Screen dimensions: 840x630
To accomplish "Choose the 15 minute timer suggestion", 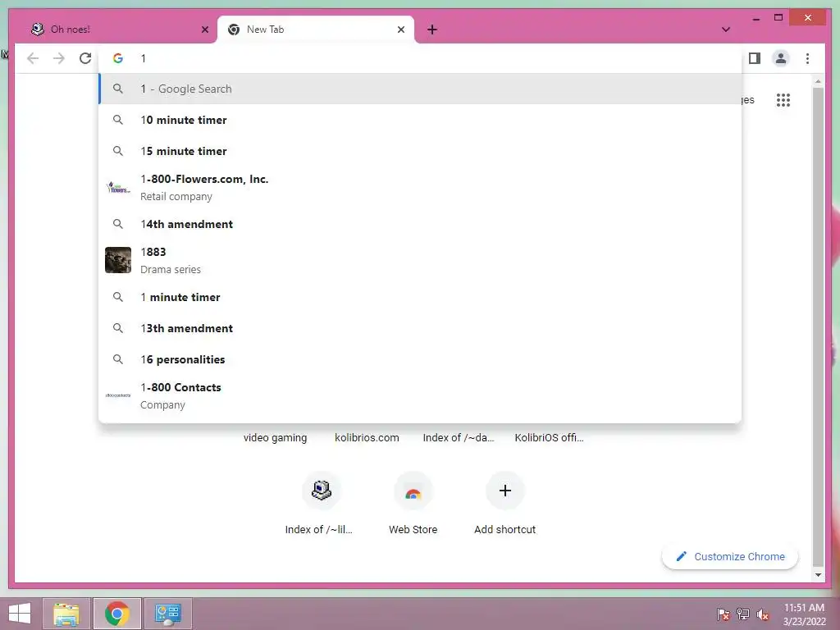I will click(420, 151).
